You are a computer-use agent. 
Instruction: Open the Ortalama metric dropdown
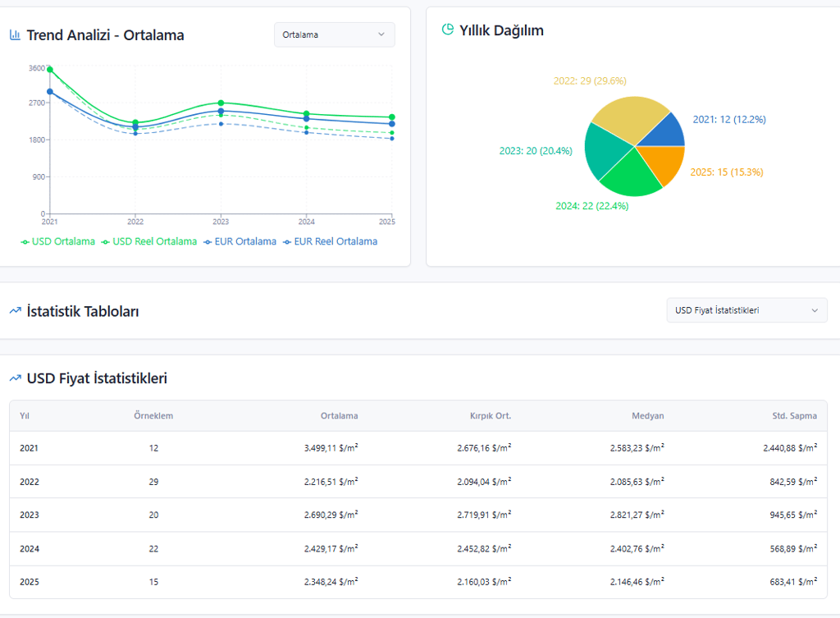pyautogui.click(x=335, y=34)
